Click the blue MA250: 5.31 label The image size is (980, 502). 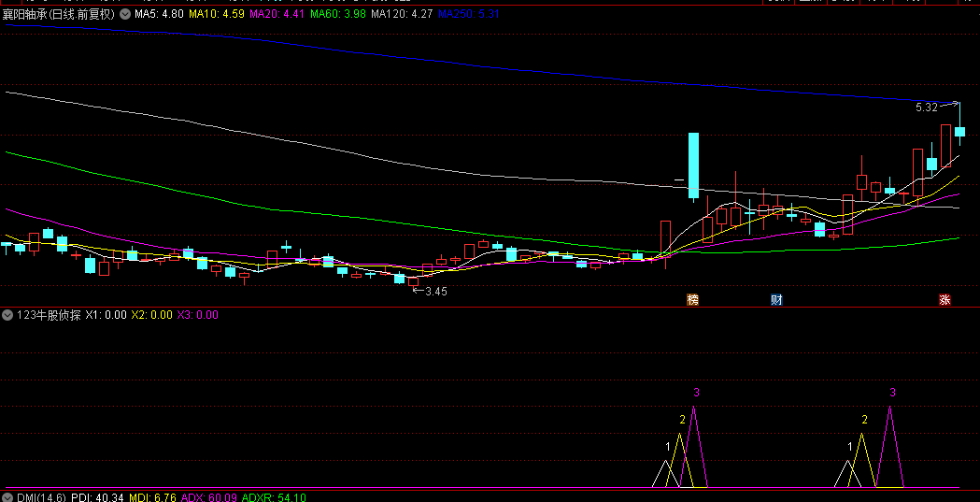tap(469, 14)
